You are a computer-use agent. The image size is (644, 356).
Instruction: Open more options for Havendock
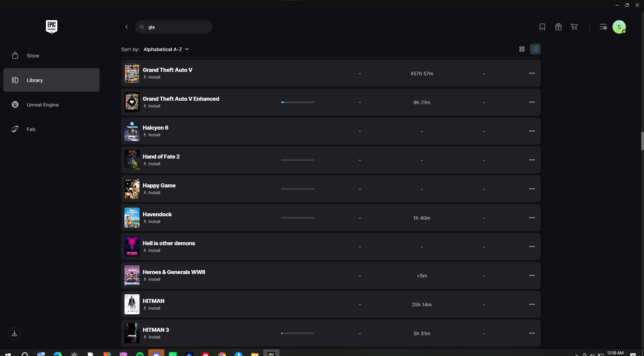click(532, 218)
